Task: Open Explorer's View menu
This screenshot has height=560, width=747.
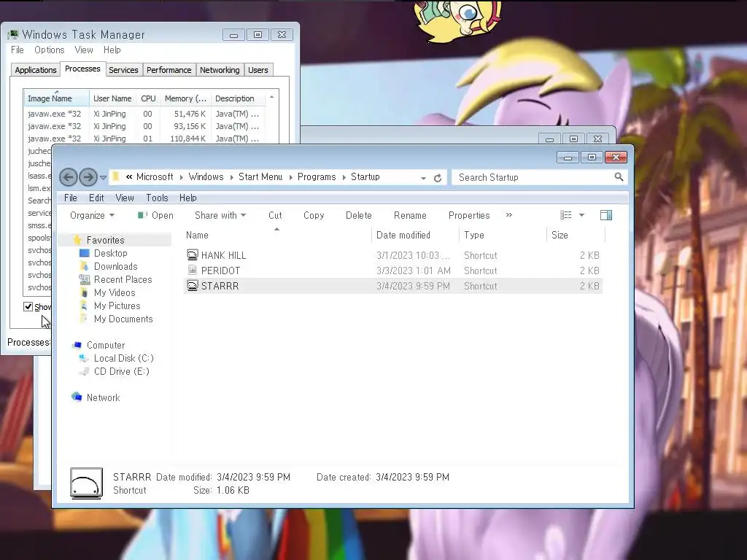Action: click(x=125, y=198)
